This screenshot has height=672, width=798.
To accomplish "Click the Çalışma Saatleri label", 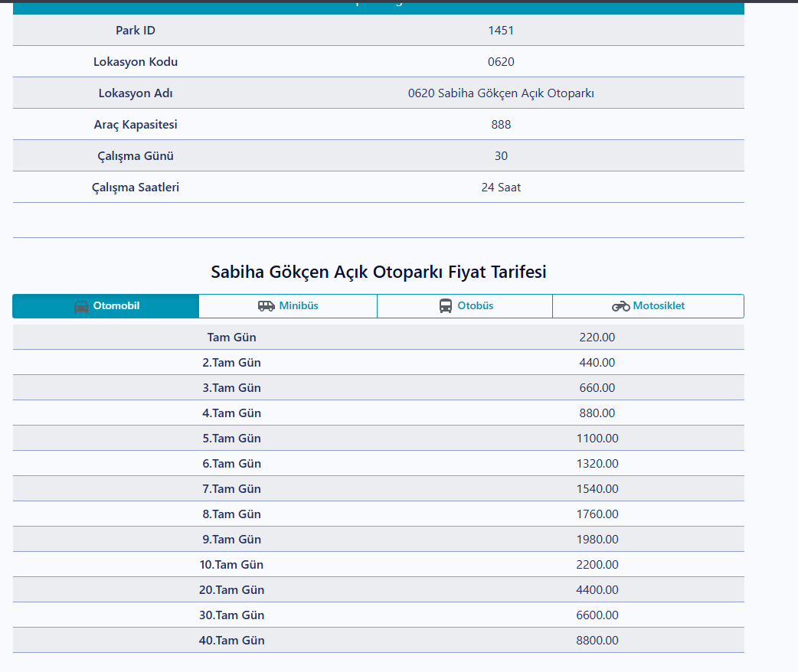I will 136,188.
